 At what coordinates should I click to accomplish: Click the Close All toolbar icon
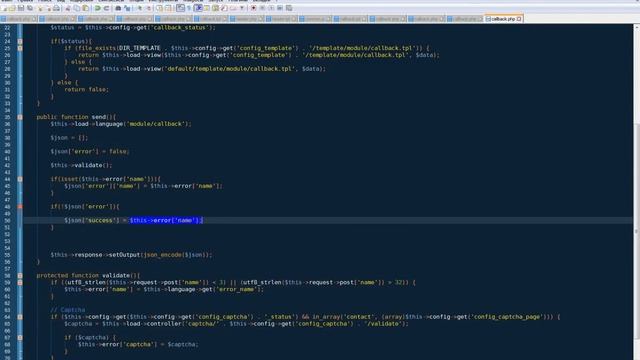pyautogui.click(x=49, y=8)
